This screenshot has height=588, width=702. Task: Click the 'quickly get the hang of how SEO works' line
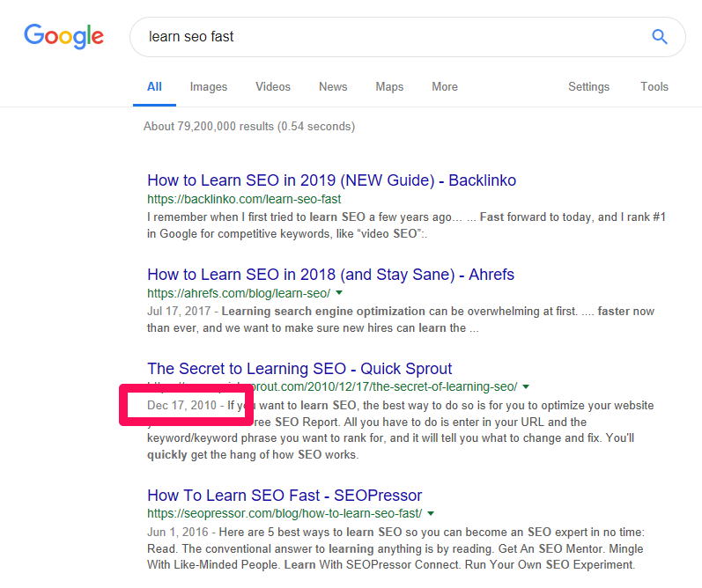(x=253, y=455)
